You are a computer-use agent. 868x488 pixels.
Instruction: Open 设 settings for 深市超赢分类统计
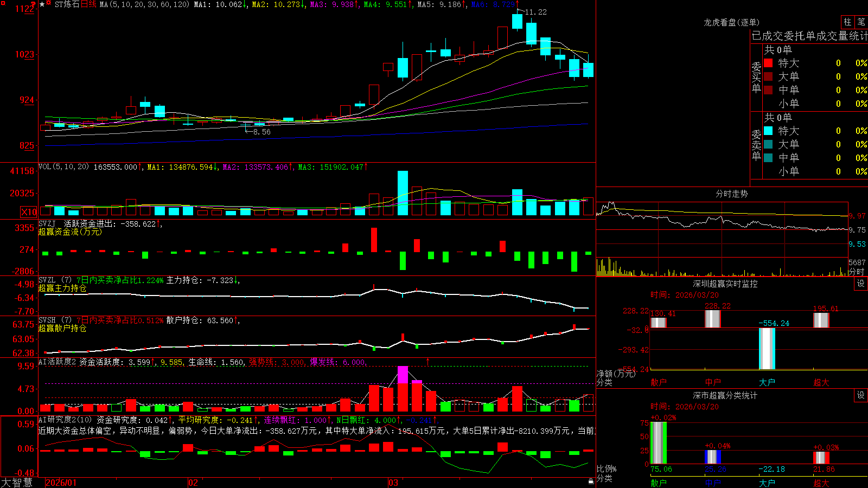click(861, 395)
